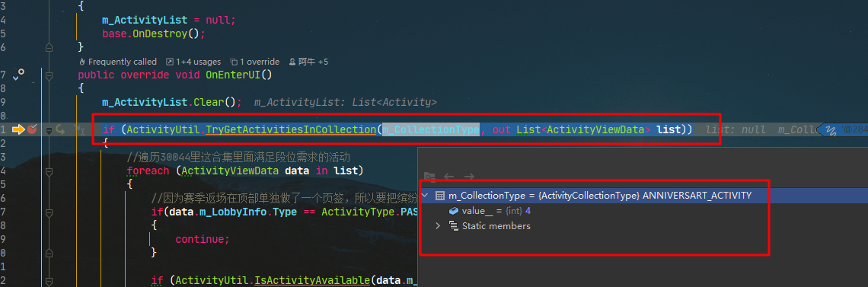Click the Static members list icon

tap(453, 225)
